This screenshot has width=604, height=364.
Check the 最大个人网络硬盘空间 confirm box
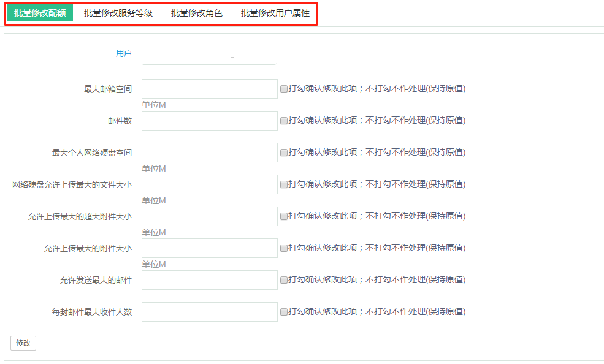tap(284, 153)
